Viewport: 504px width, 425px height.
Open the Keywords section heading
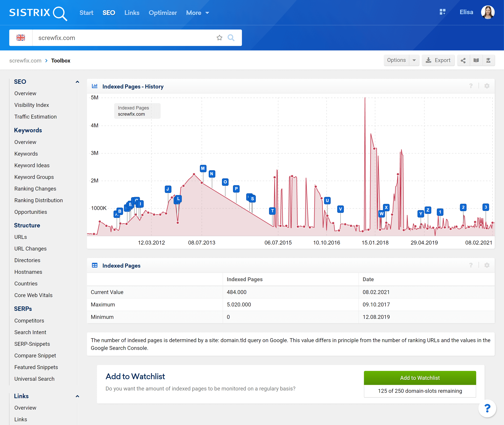pyautogui.click(x=28, y=130)
